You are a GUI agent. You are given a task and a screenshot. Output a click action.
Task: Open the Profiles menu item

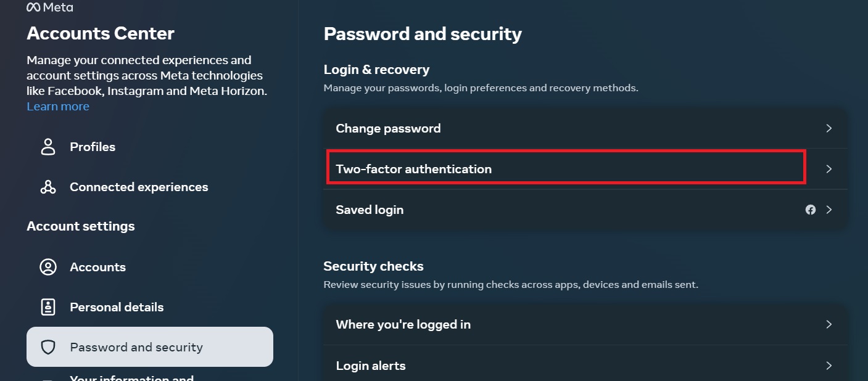click(x=93, y=147)
